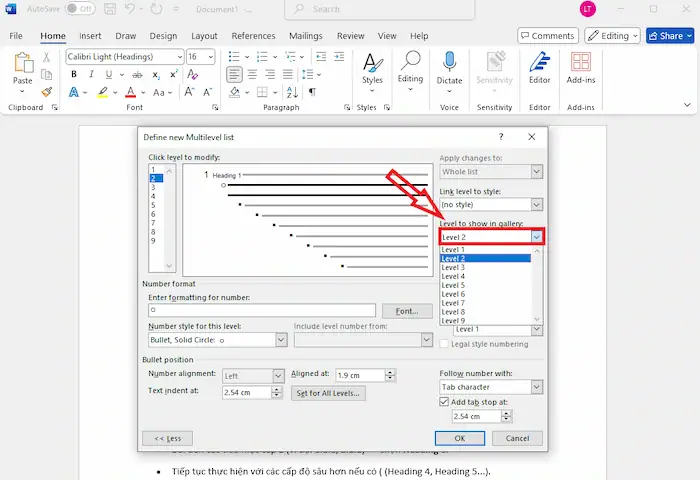Image resolution: width=700 pixels, height=480 pixels.
Task: Expand the Link level to style dropdown
Action: [537, 205]
